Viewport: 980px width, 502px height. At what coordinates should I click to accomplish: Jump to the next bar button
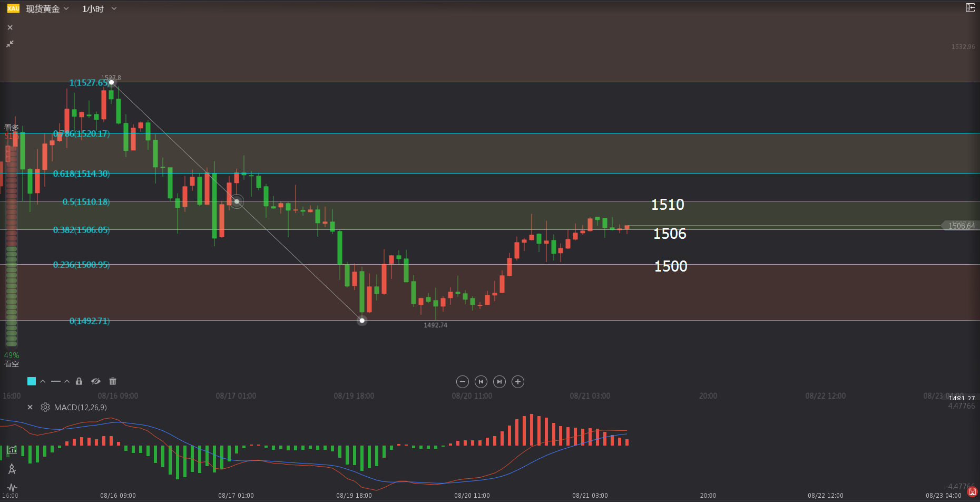[499, 382]
